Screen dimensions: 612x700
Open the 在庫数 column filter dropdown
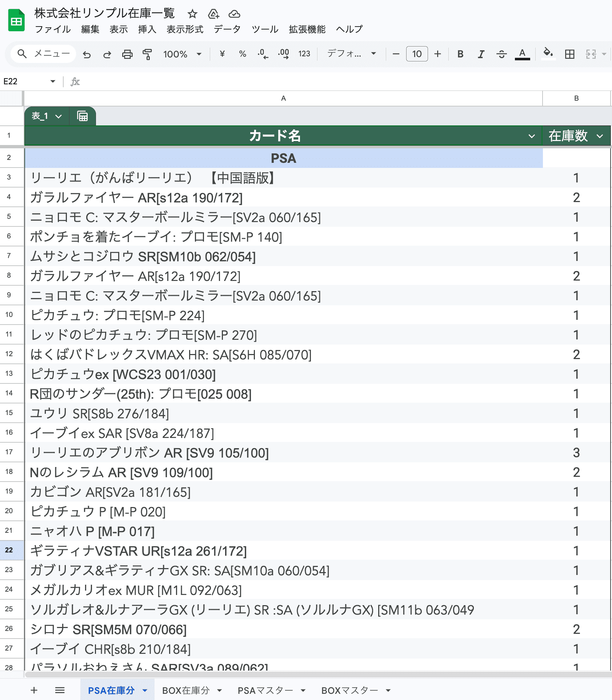pyautogui.click(x=600, y=136)
